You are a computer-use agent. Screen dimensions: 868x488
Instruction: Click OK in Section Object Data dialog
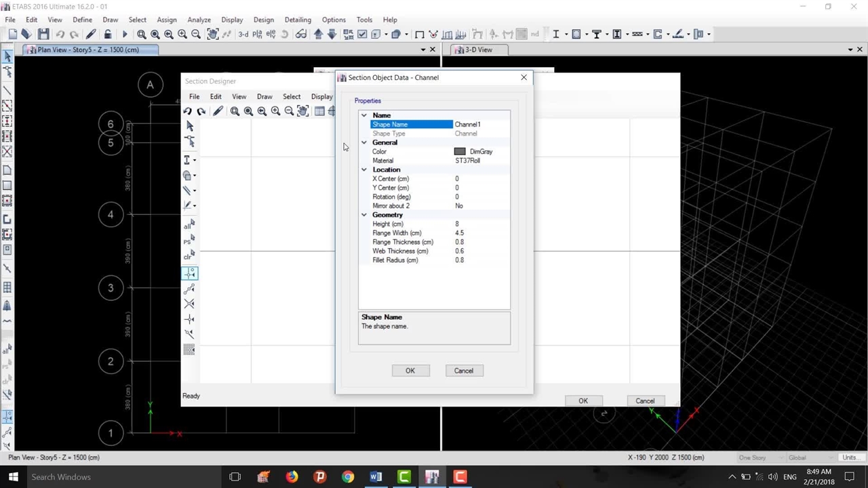410,371
